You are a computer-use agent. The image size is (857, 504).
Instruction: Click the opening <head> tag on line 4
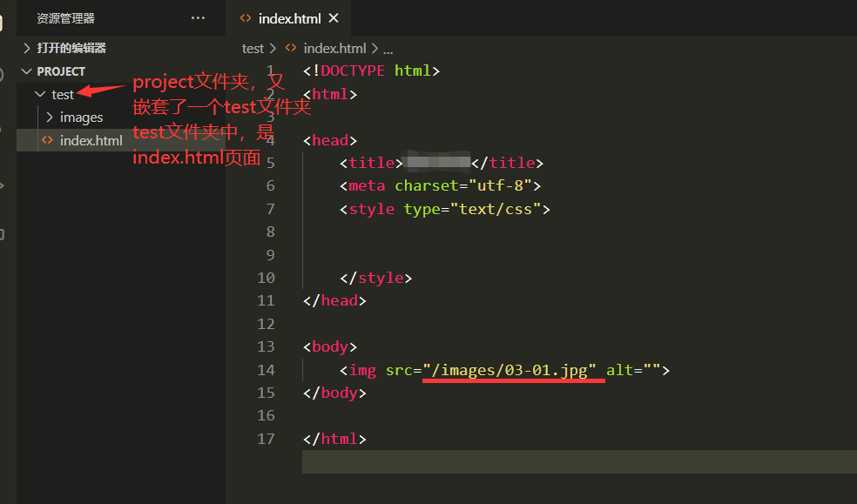(330, 140)
